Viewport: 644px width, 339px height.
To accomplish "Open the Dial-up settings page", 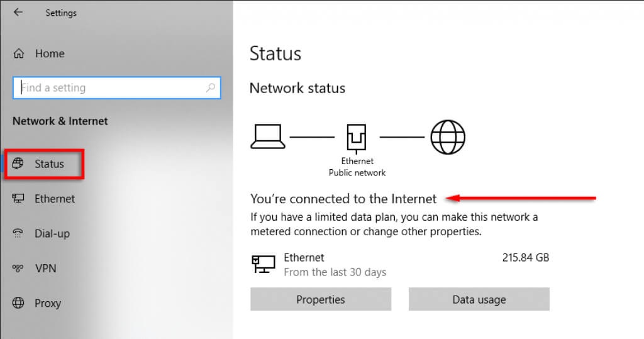I will click(52, 234).
